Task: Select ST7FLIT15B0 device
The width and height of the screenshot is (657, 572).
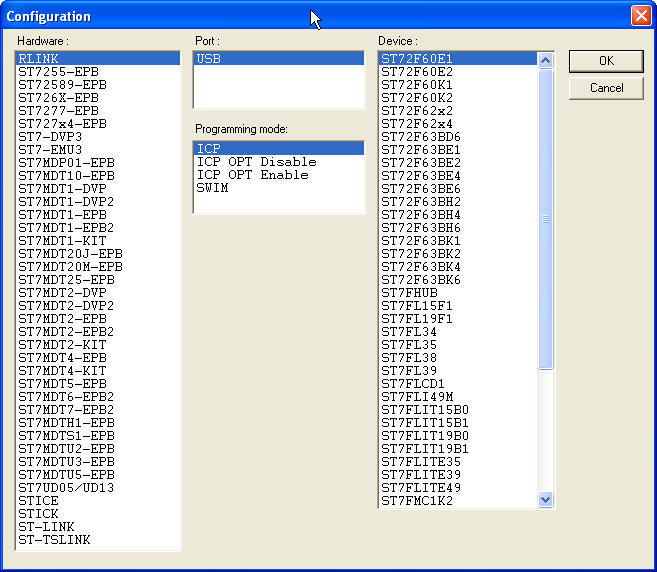Action: (458, 409)
